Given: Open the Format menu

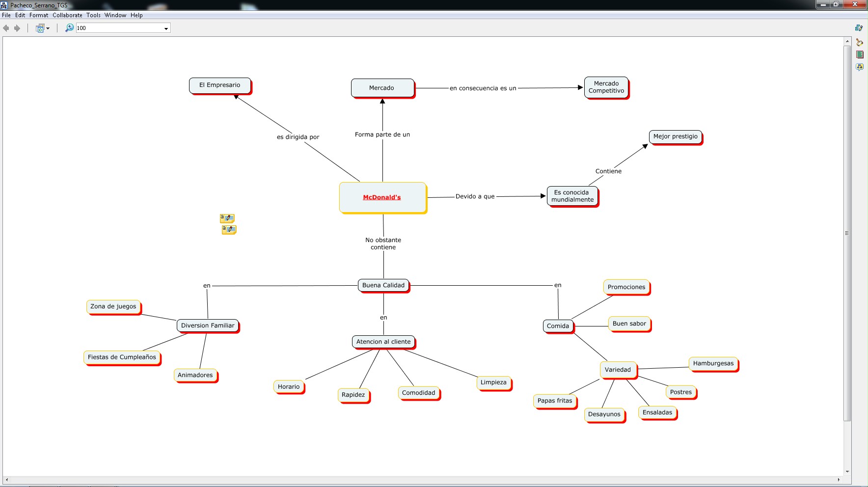Looking at the screenshot, I should click(x=39, y=15).
